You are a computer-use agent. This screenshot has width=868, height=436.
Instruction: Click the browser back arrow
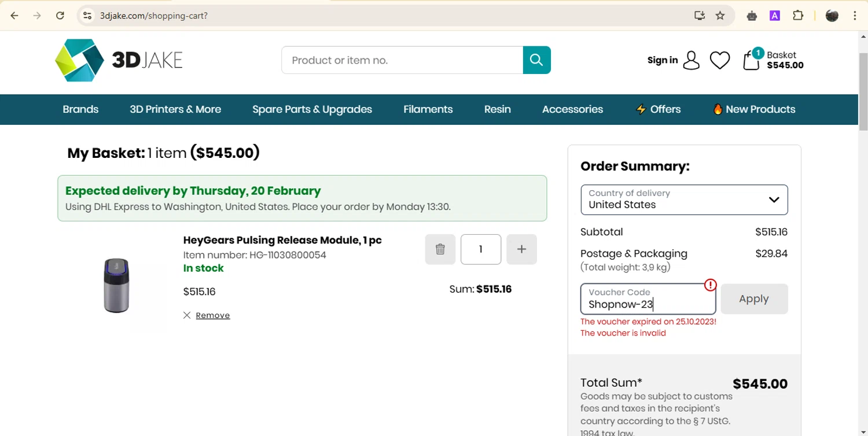coord(14,16)
